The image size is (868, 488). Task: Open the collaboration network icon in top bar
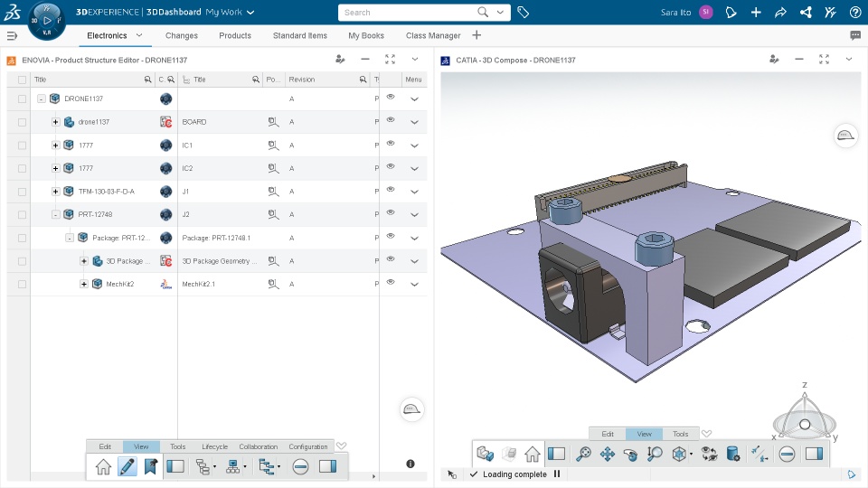coord(806,12)
